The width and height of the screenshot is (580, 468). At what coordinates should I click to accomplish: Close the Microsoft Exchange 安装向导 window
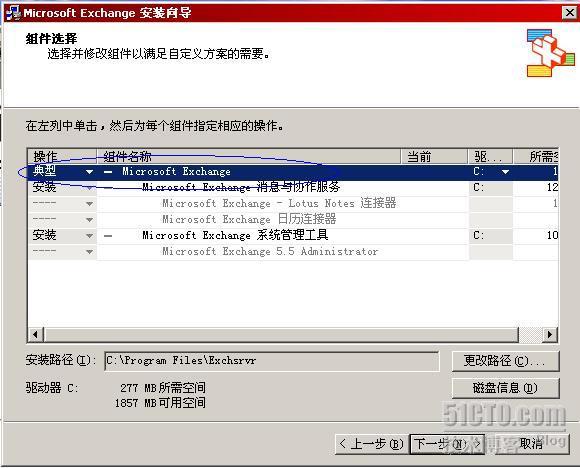point(570,13)
